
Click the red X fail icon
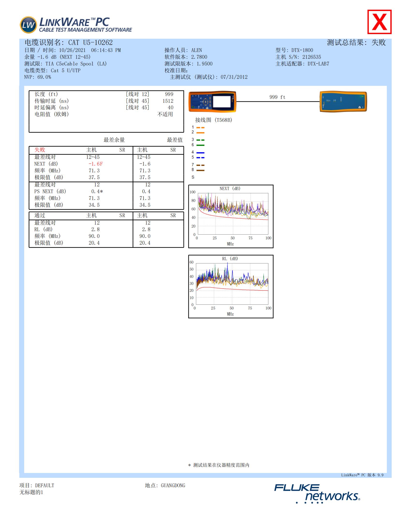pyautogui.click(x=379, y=22)
